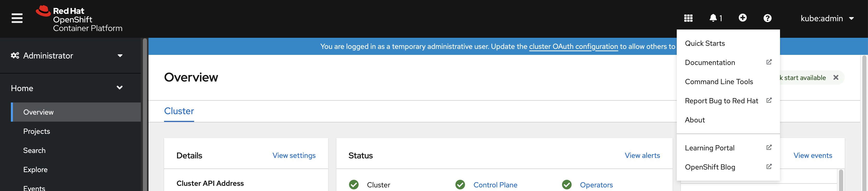The height and width of the screenshot is (191, 868).
Task: Select Projects in the sidebar
Action: [x=36, y=131]
